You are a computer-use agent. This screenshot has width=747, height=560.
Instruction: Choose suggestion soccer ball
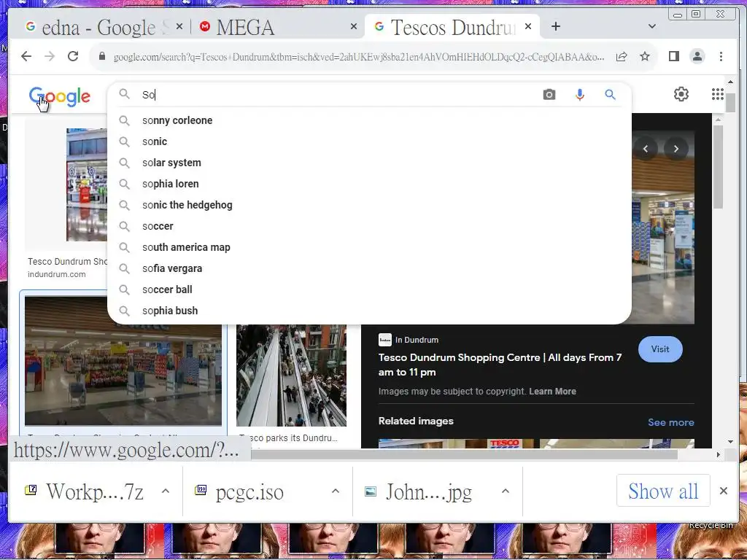[x=369, y=289]
